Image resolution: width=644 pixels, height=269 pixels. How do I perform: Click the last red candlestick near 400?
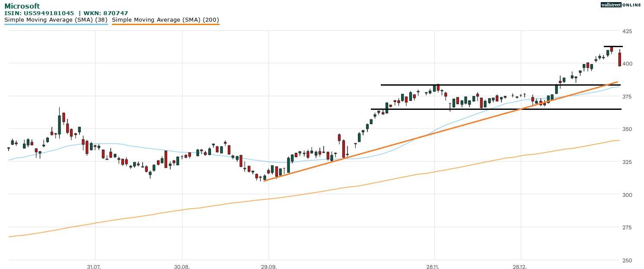click(x=619, y=59)
